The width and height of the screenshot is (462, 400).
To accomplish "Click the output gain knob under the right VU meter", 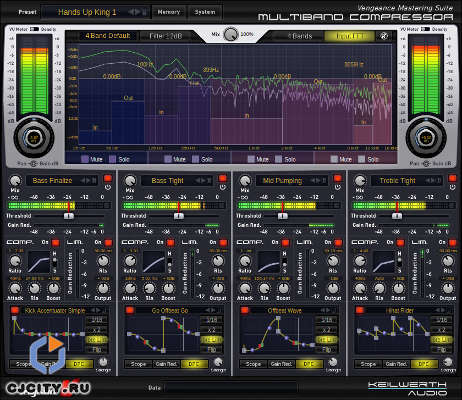I will (426, 138).
